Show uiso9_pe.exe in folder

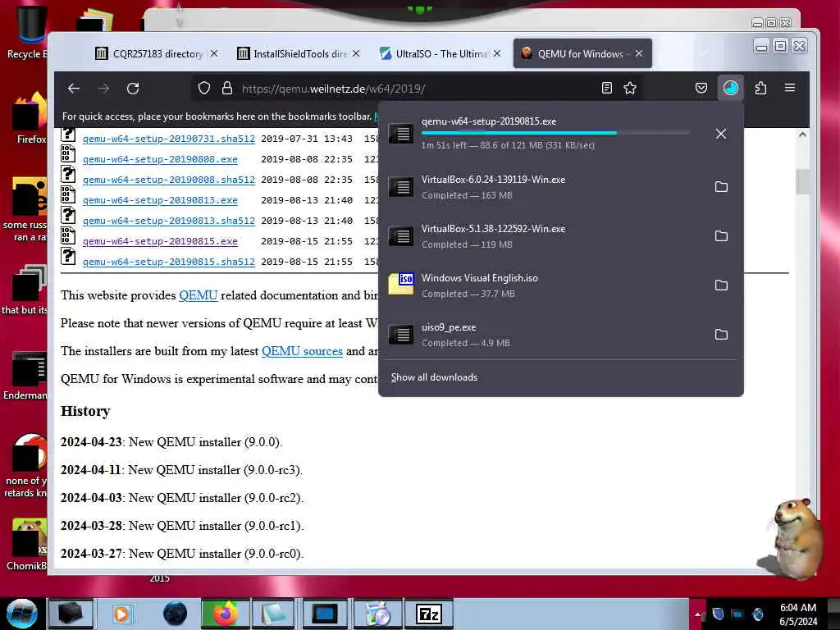pyautogui.click(x=721, y=335)
